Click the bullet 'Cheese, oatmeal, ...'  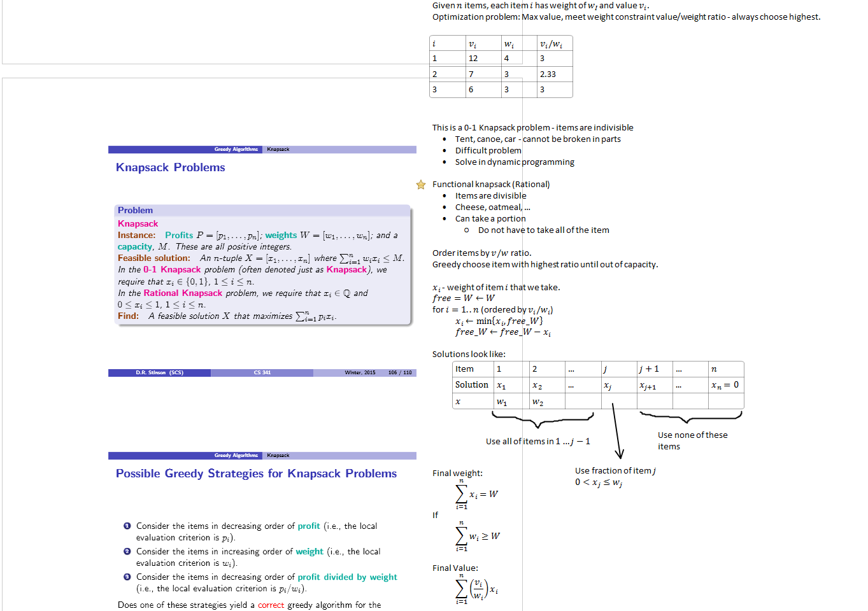pos(492,207)
